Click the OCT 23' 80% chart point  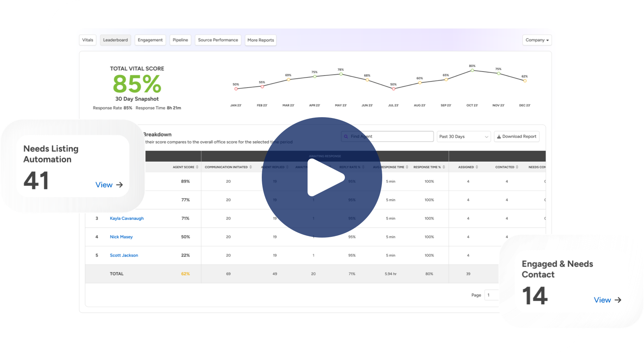pyautogui.click(x=472, y=70)
